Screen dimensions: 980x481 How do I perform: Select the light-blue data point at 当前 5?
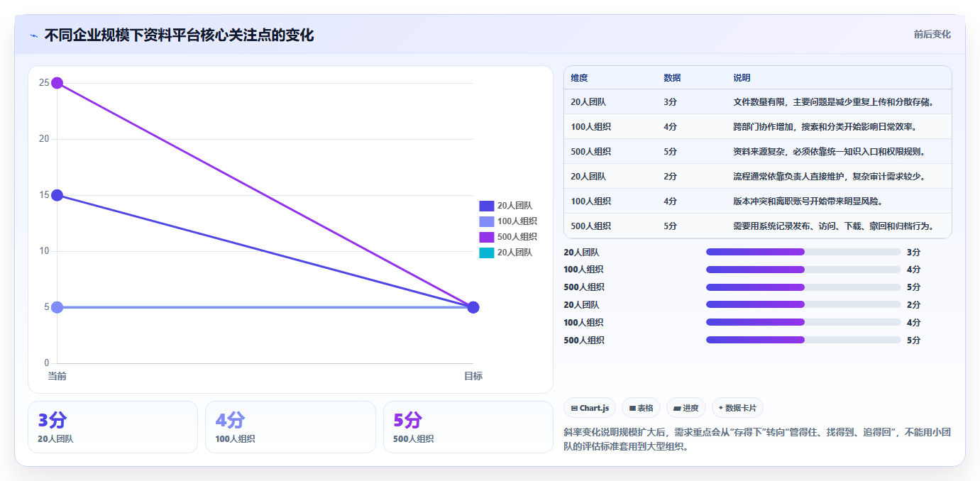(x=57, y=307)
